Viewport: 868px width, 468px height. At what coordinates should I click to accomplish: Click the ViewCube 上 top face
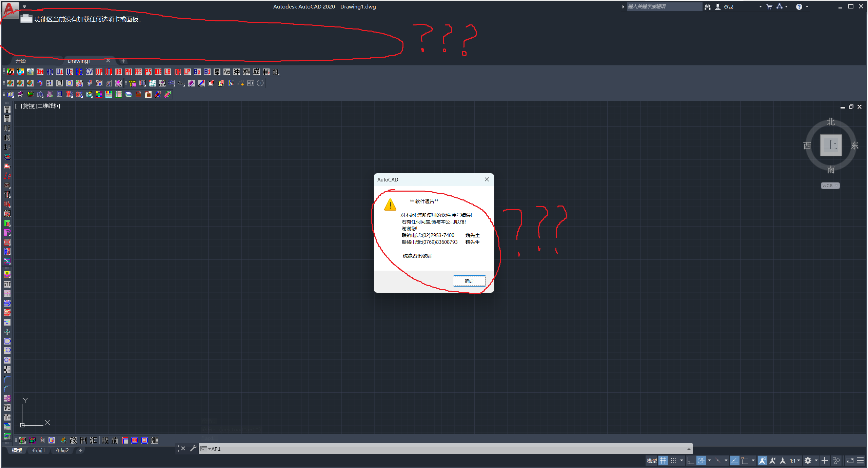tap(831, 145)
